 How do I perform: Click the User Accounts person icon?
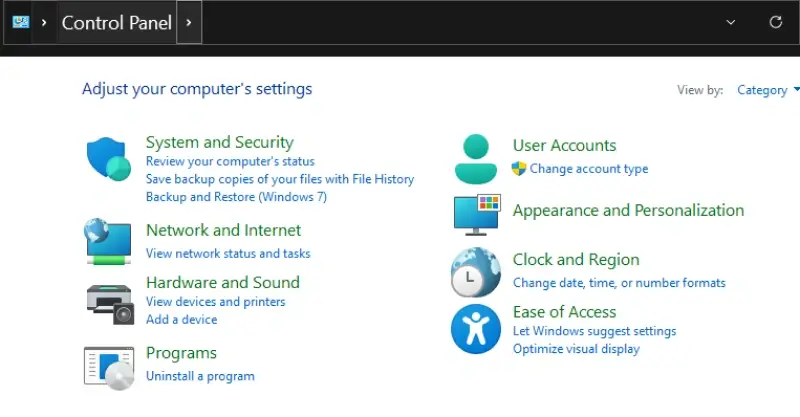click(x=476, y=159)
